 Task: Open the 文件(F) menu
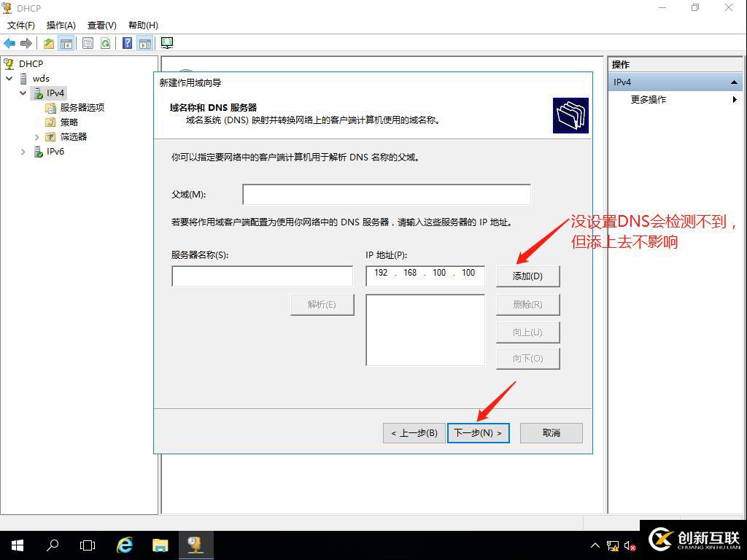pyautogui.click(x=20, y=25)
